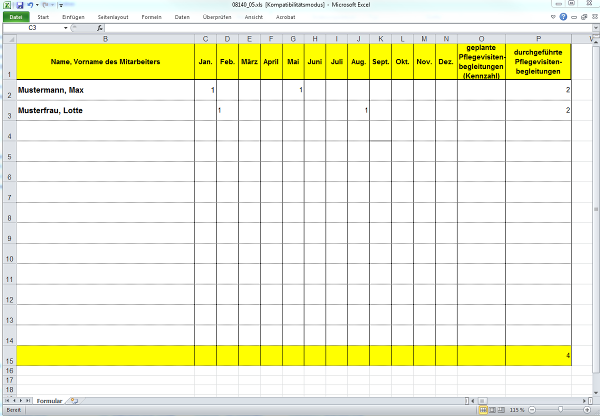600x416 pixels.
Task: Select the Formular sheet tab
Action: point(47,401)
